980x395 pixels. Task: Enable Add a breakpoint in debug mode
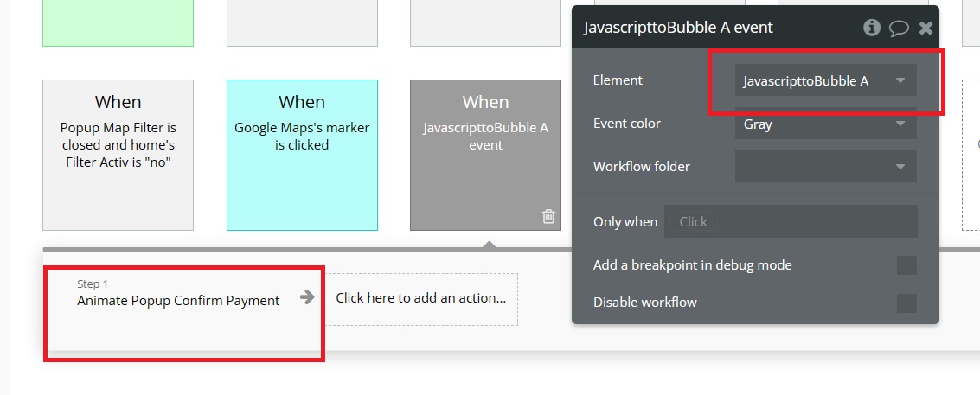(x=906, y=265)
